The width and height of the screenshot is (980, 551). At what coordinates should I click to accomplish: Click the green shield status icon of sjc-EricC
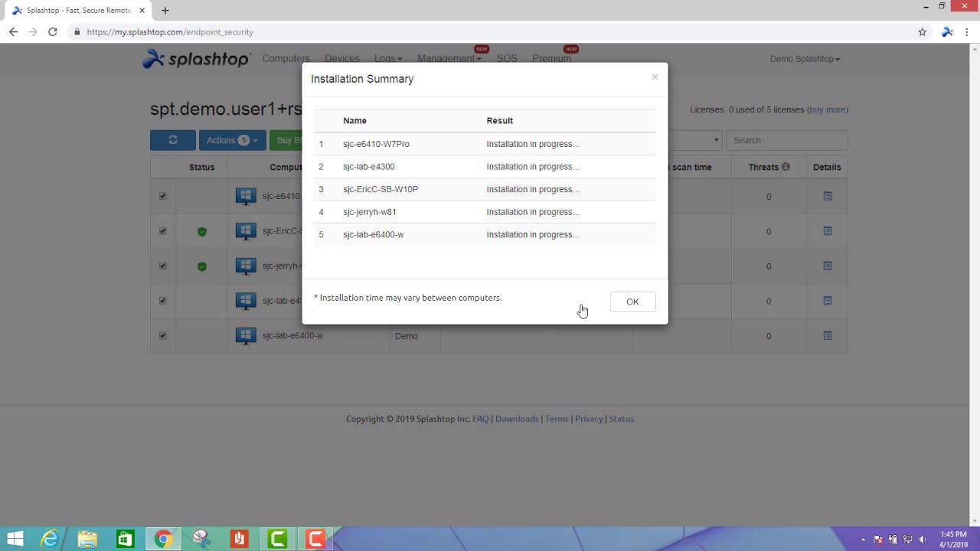201,231
